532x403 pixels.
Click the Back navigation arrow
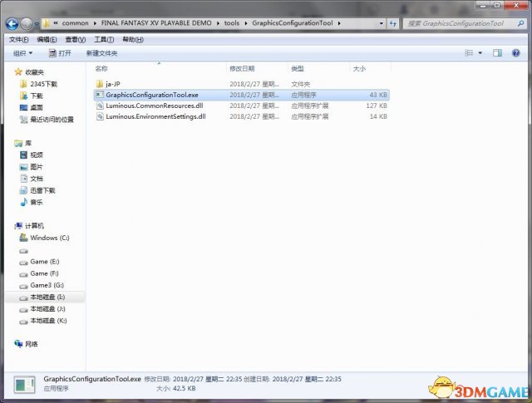coord(12,24)
